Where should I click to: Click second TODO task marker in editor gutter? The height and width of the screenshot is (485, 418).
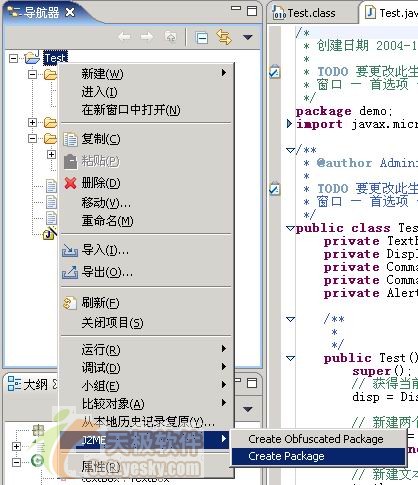(x=274, y=189)
